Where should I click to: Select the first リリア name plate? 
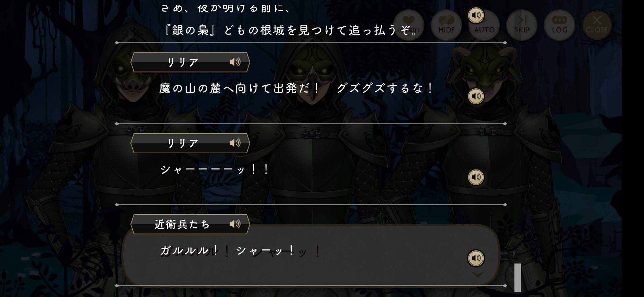[190, 62]
